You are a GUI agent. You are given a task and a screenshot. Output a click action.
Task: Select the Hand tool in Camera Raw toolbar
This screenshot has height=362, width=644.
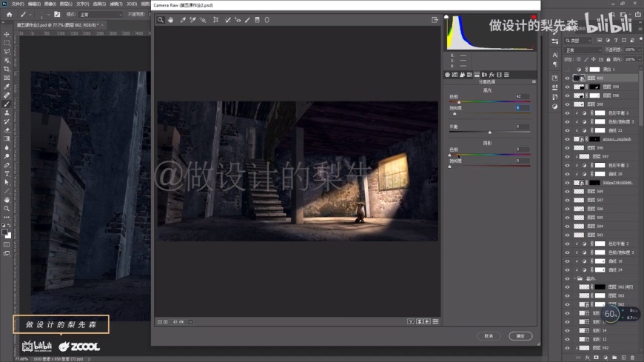(x=170, y=20)
